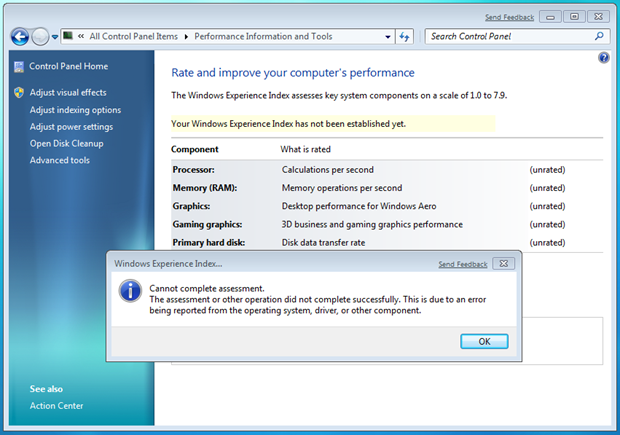Expand arrow after All Control Panel Items
The height and width of the screenshot is (435, 620).
coord(186,37)
